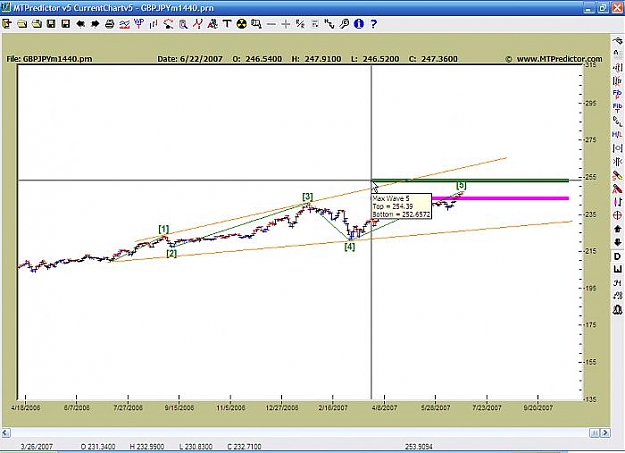Open the WP wave price tool
The width and height of the screenshot is (625, 453).
click(139, 24)
